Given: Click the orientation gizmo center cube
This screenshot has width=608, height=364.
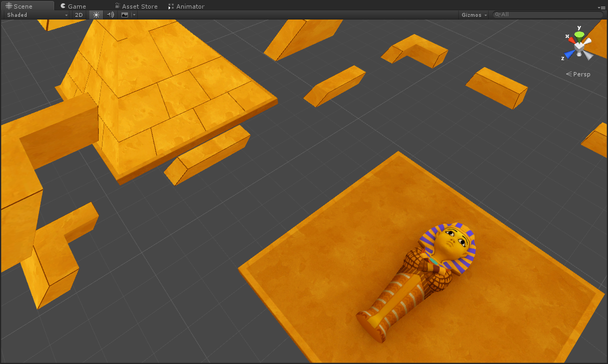Looking at the screenshot, I should [x=579, y=47].
